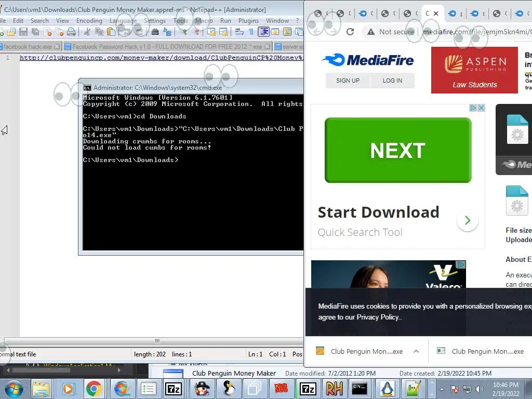Click the clubpenguincp.com URL in the editor
Screen dimensions: 532x399
[x=162, y=58]
